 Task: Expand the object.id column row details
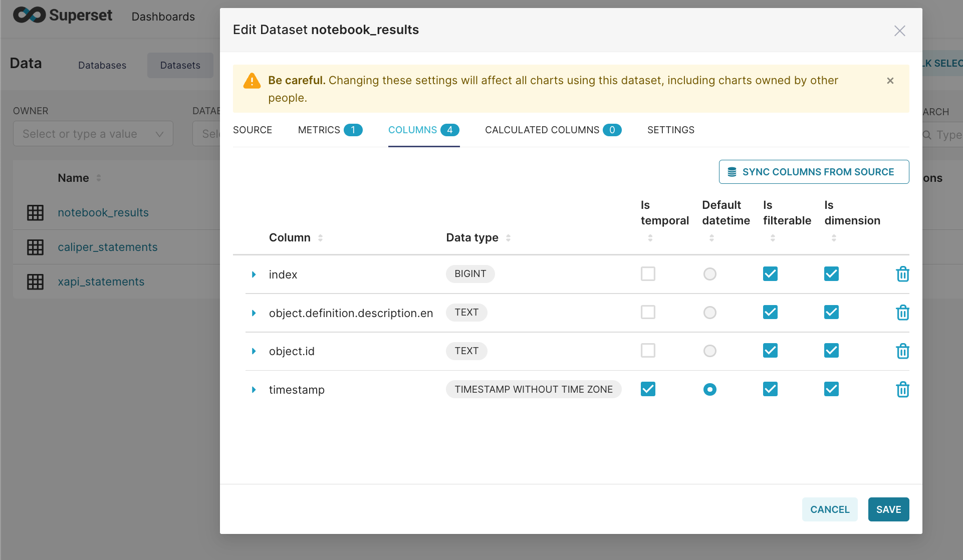click(254, 350)
